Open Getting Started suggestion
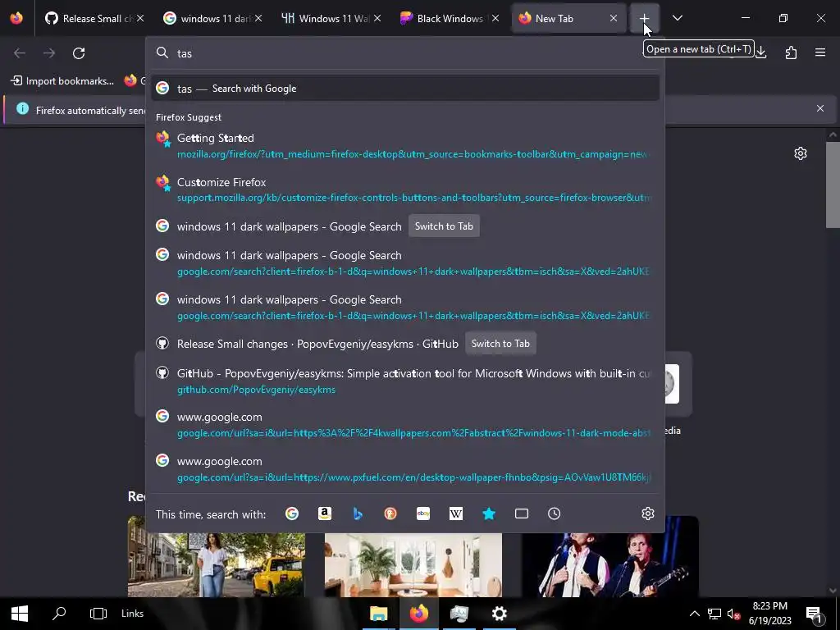840x630 pixels. [405, 146]
